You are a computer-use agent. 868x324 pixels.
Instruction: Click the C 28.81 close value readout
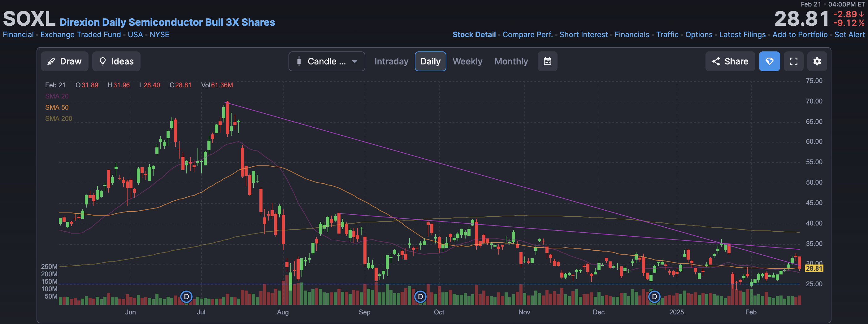(x=180, y=85)
